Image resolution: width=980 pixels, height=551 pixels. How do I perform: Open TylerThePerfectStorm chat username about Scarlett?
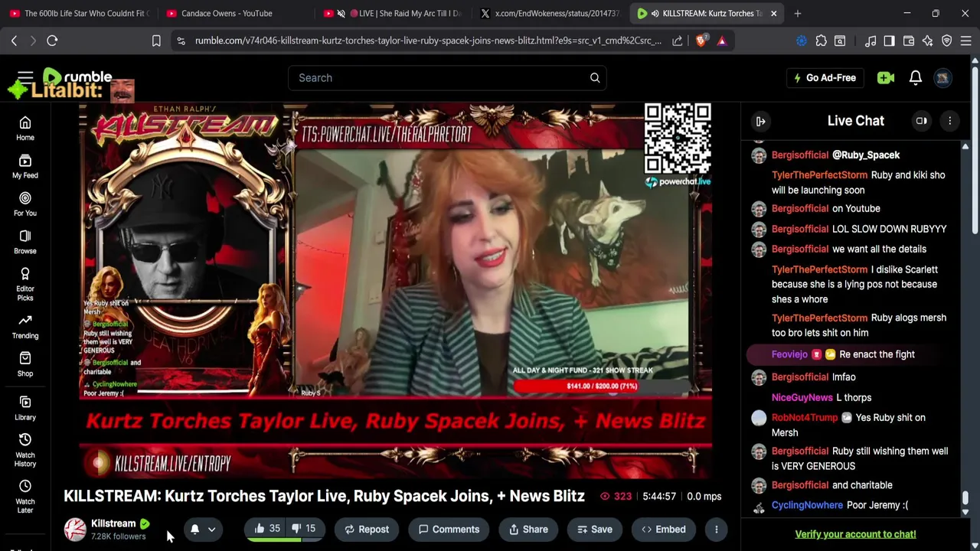click(x=819, y=269)
